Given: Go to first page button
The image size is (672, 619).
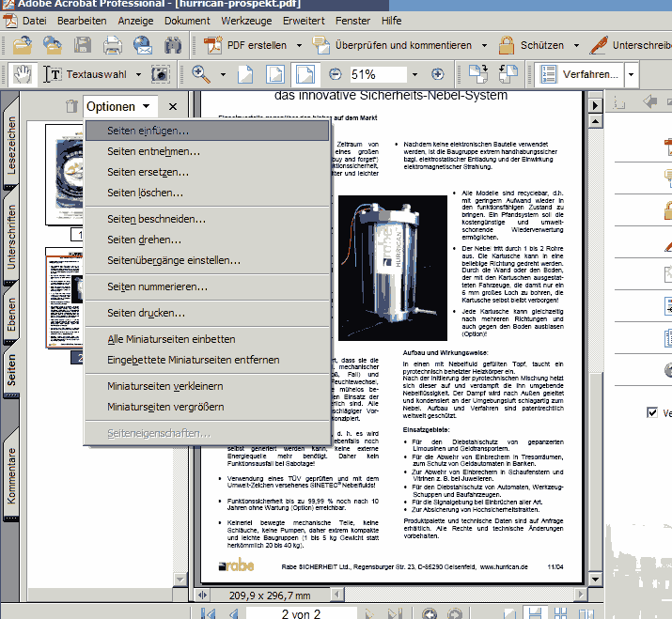Looking at the screenshot, I should point(209,613).
